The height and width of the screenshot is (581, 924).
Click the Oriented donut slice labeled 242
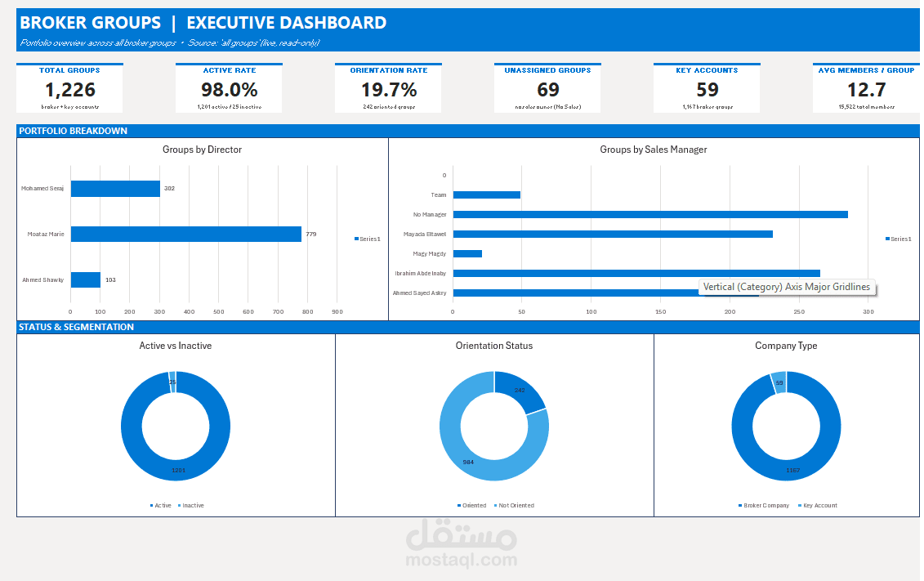(x=519, y=389)
